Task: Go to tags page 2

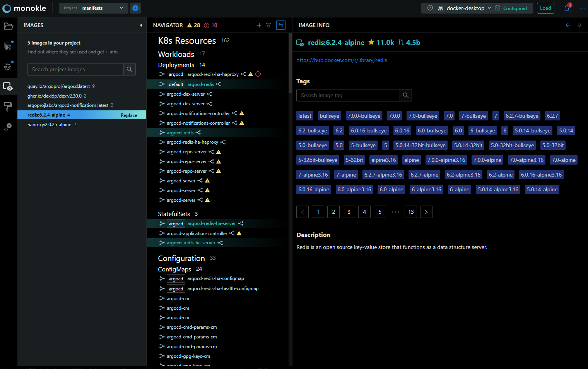Action: point(333,212)
